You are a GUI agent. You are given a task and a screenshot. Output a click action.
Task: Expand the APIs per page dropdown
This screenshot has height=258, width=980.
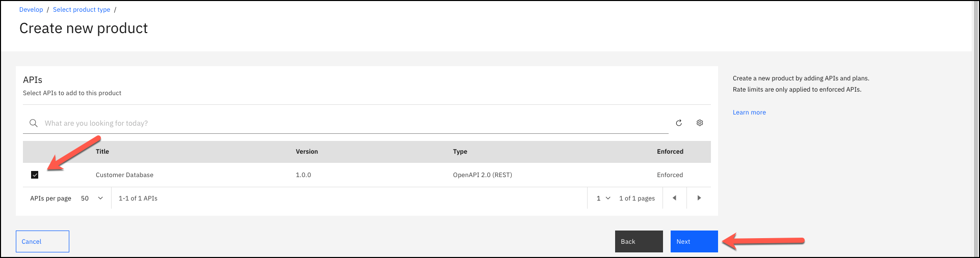[92, 198]
